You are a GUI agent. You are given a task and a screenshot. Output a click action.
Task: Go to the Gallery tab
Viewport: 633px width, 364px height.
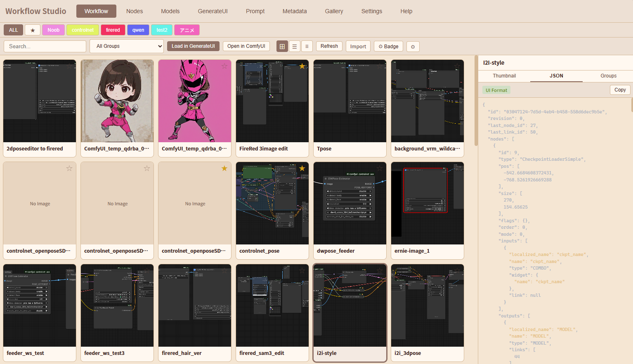[x=334, y=11]
